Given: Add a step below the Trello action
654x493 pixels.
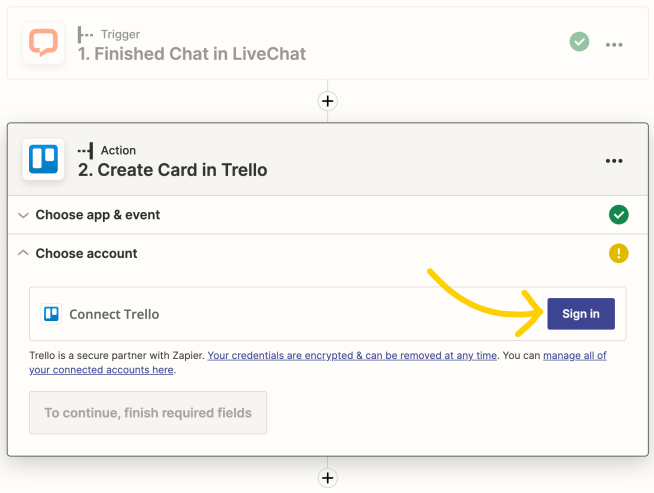Looking at the screenshot, I should [x=328, y=478].
